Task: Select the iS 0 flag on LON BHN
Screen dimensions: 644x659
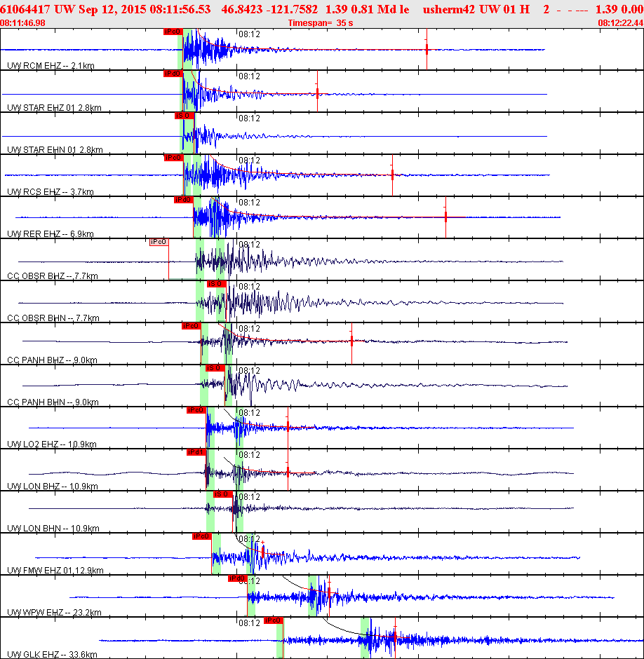Action: tap(223, 494)
